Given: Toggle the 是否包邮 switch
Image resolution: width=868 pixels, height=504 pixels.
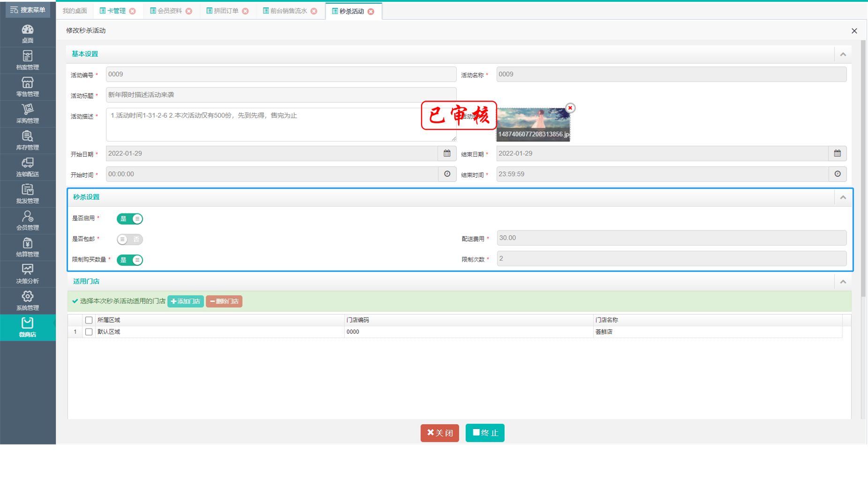Looking at the screenshot, I should [130, 239].
